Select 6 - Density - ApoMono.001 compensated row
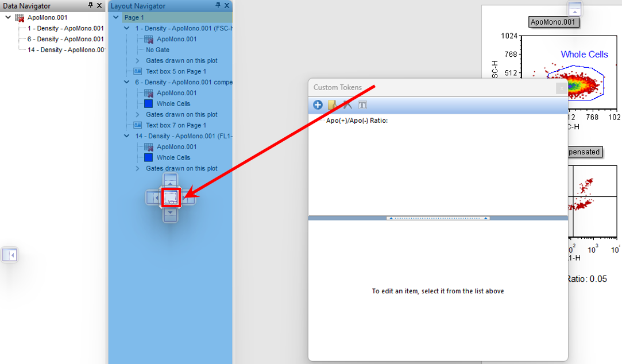622x364 pixels. click(x=184, y=83)
